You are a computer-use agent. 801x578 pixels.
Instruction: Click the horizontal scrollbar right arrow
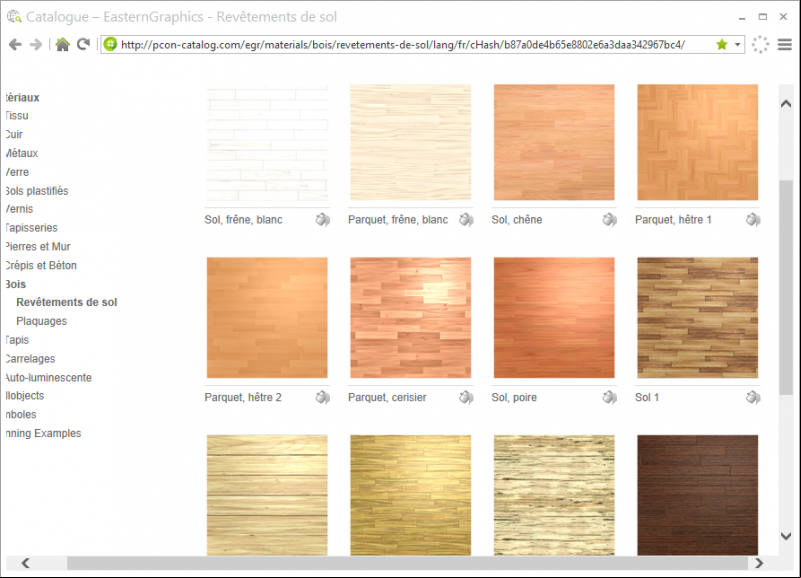759,563
